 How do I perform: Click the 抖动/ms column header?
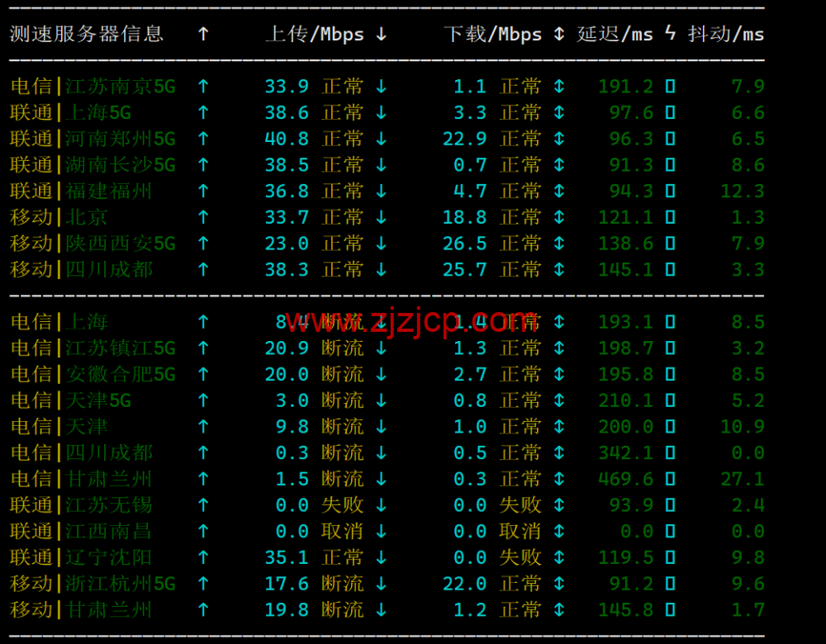[x=726, y=34]
